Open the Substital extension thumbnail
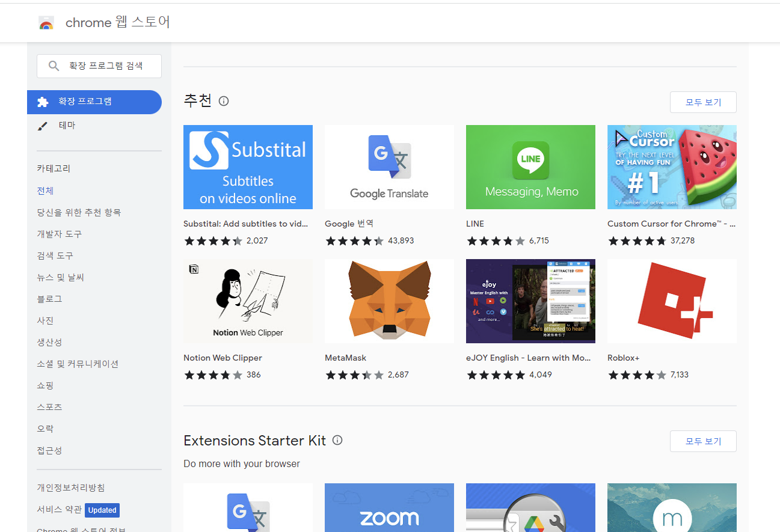Screen dimensions: 780x532 [248, 167]
